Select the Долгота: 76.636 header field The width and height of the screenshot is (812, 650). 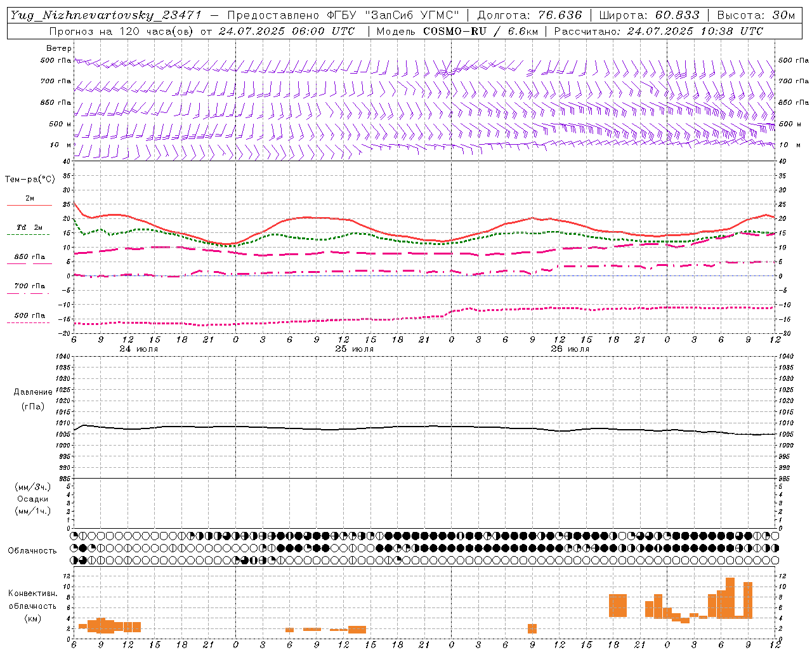tap(530, 15)
